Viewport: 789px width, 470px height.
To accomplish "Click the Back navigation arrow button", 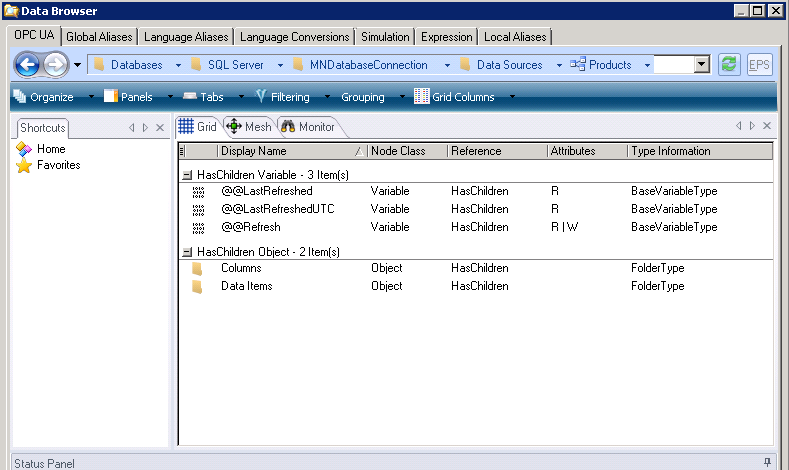I will (28, 65).
